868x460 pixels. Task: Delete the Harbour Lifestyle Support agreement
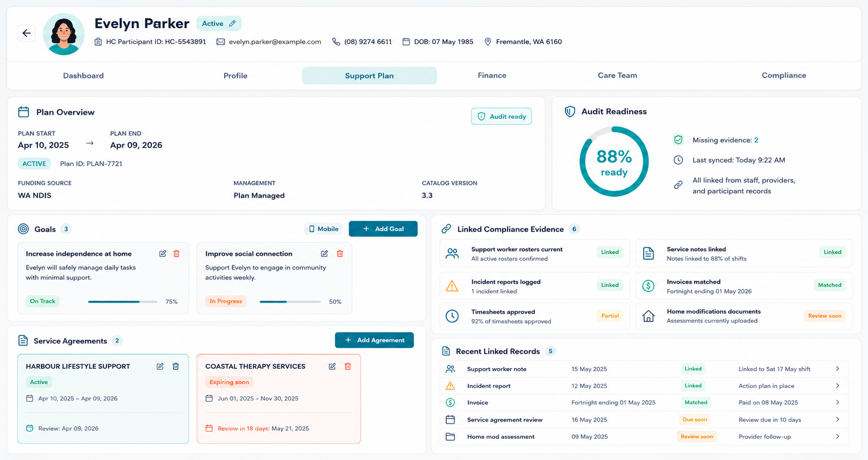pyautogui.click(x=176, y=366)
